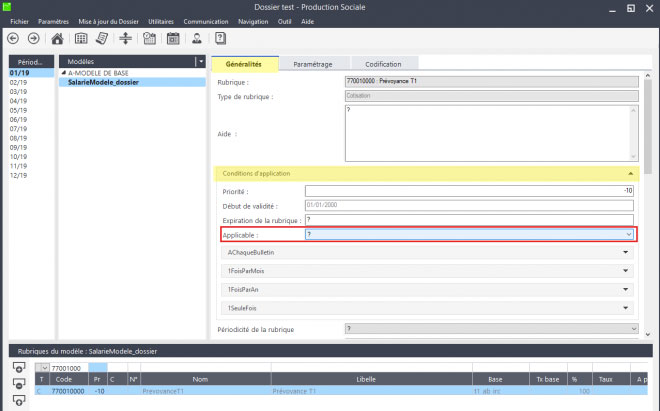The height and width of the screenshot is (411, 660).
Task: Click the bottom rubrique action icon beside the table
Action: [x=19, y=400]
